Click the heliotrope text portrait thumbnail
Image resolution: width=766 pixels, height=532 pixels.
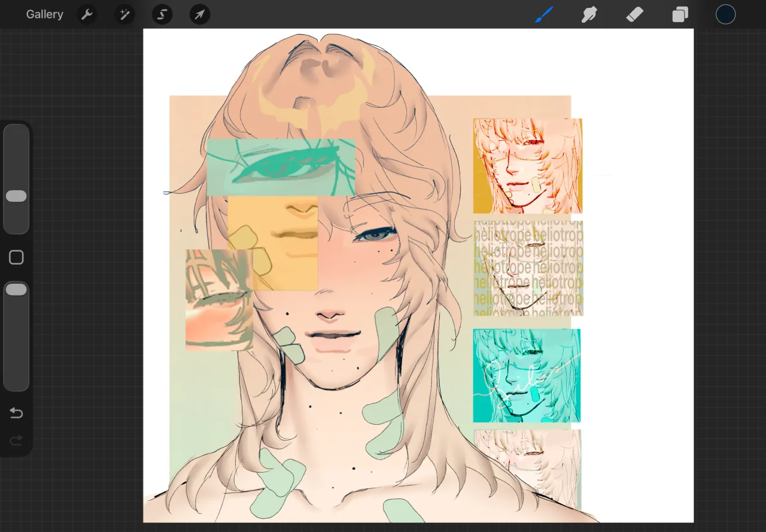(x=528, y=268)
